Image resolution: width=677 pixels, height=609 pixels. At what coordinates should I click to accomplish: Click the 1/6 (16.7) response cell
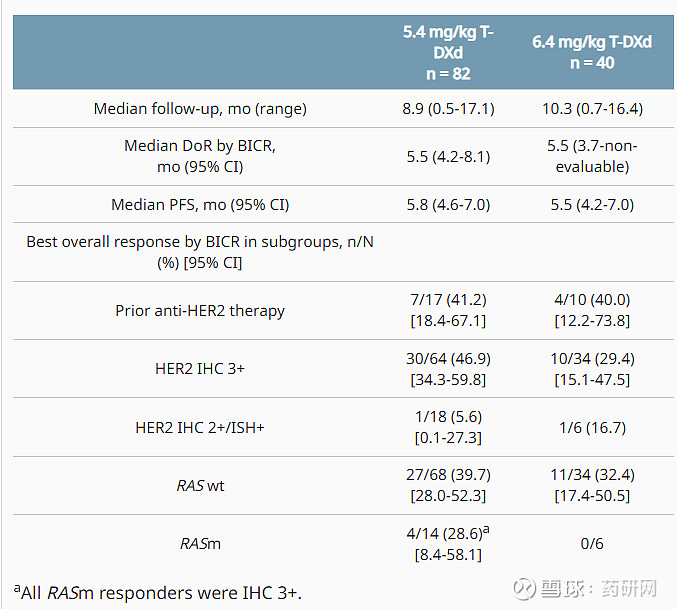(x=592, y=427)
